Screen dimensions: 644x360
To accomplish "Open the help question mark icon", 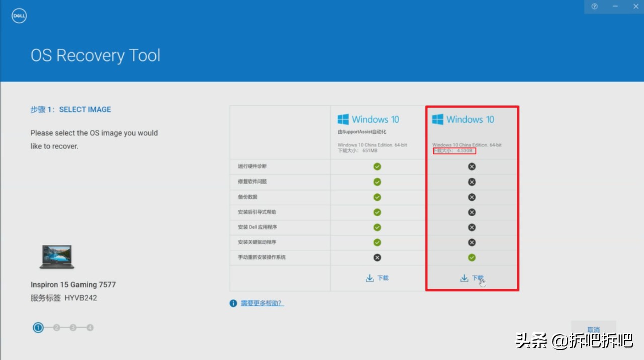I will click(x=594, y=6).
